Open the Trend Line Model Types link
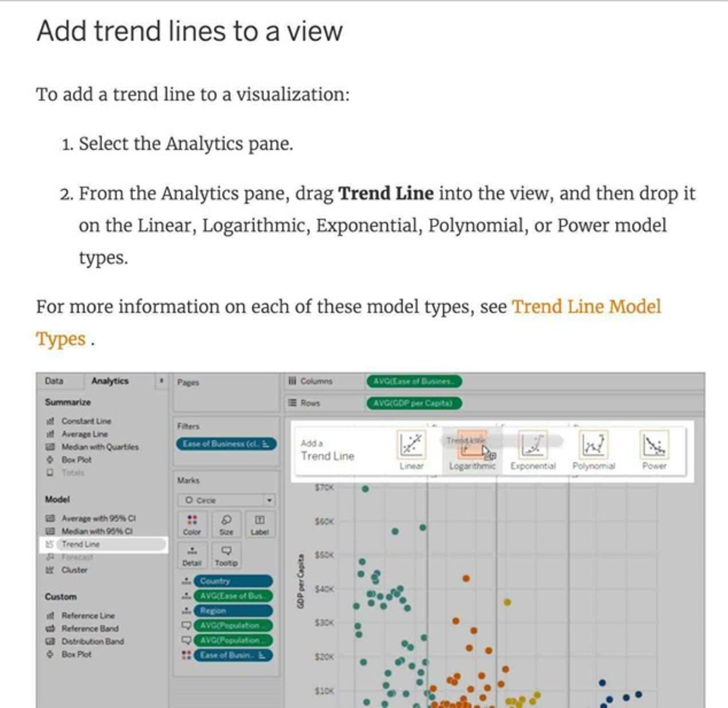This screenshot has height=708, width=728. pyautogui.click(x=586, y=307)
